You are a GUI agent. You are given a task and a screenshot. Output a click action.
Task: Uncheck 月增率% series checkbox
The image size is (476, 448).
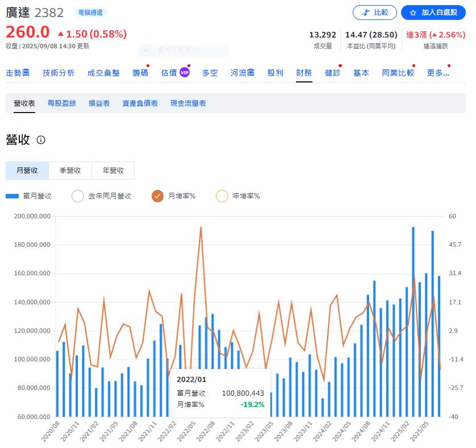pyautogui.click(x=157, y=196)
